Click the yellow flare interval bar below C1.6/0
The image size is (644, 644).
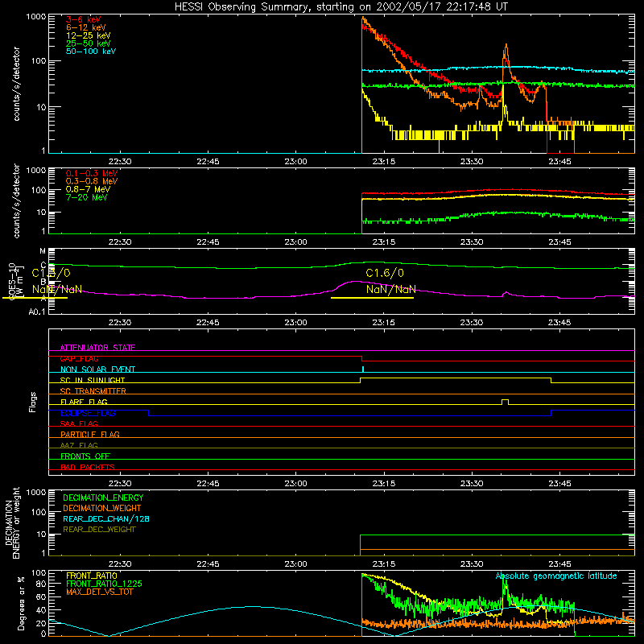coord(372,297)
